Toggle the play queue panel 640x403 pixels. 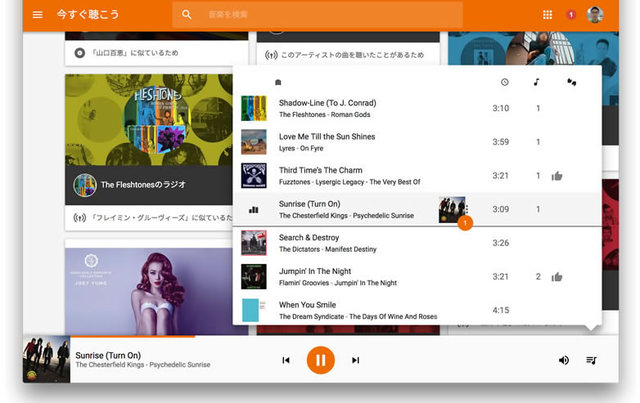[x=591, y=360]
